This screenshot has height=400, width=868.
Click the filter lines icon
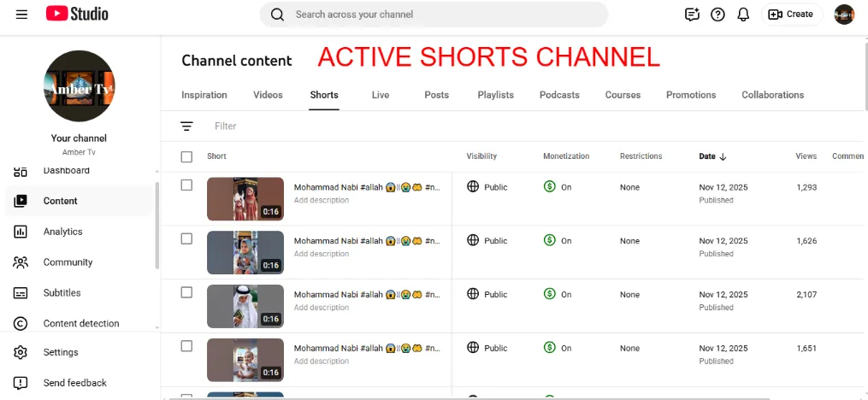tap(186, 126)
